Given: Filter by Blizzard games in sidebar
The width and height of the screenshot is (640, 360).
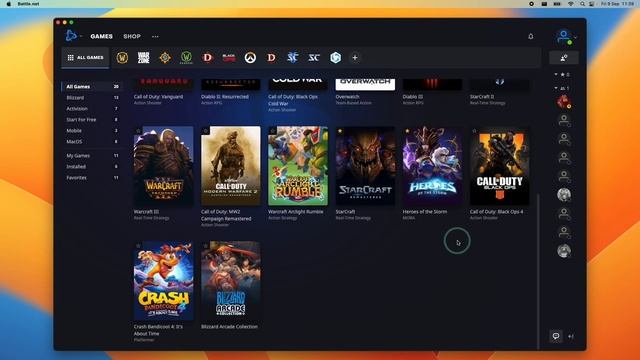Looking at the screenshot, I should pos(92,98).
